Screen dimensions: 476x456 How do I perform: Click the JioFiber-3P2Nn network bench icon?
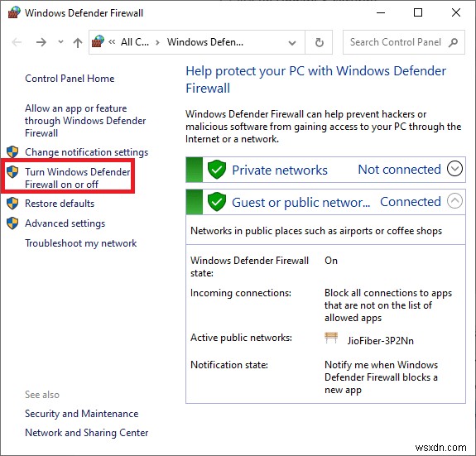331,338
